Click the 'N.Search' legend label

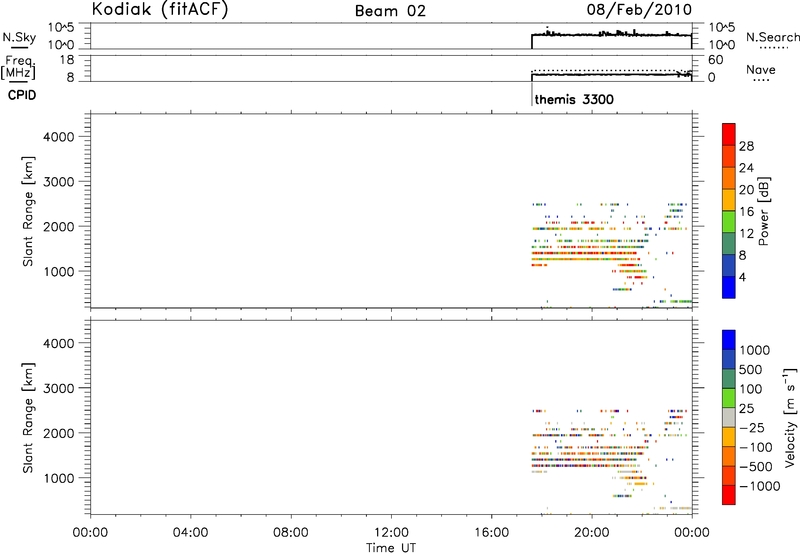772,37
